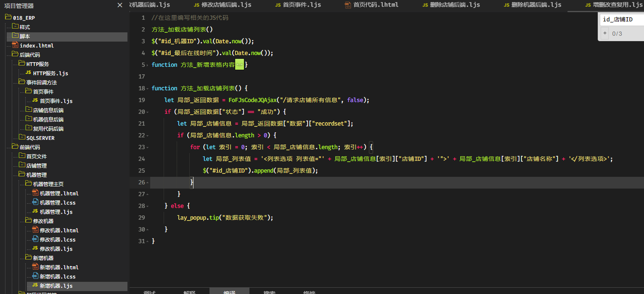Collapse the if block at line 20
This screenshot has height=294, width=644.
point(147,112)
